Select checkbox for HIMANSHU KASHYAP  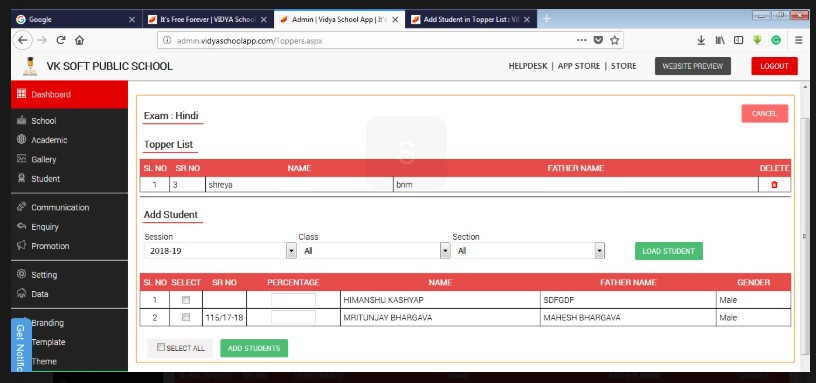[x=186, y=300]
